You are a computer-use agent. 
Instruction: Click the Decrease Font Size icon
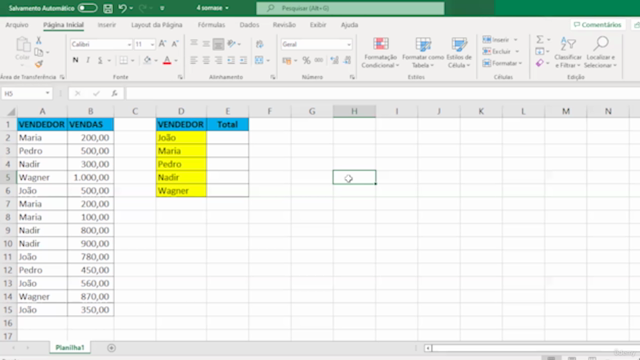point(175,44)
